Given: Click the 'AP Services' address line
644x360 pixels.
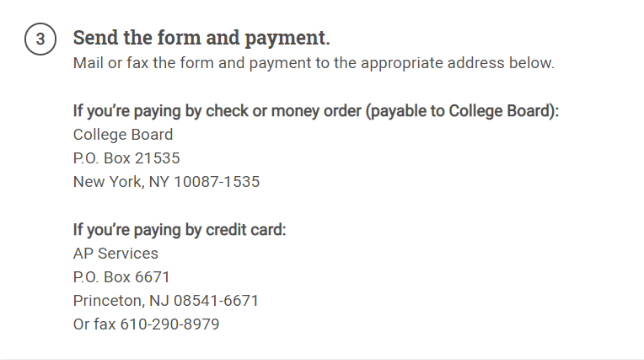Looking at the screenshot, I should (116, 253).
